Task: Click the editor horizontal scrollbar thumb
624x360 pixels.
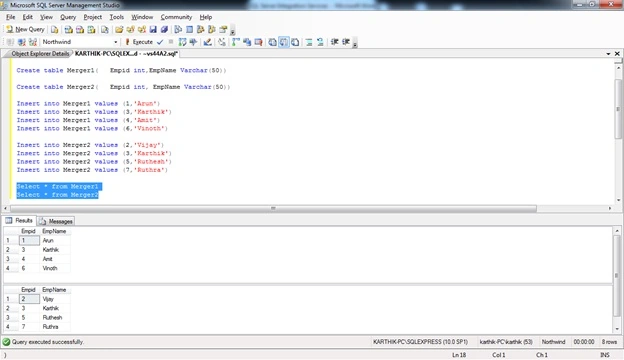Action: click(x=273, y=208)
